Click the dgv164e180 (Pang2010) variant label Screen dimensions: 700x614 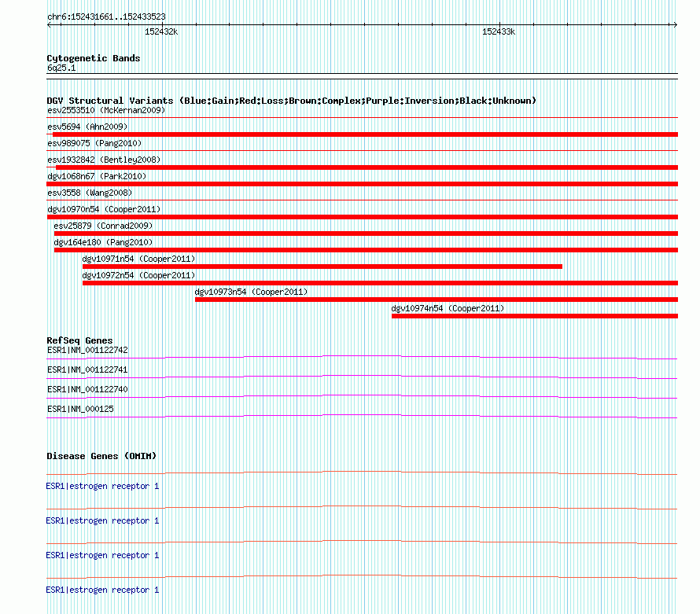103,242
